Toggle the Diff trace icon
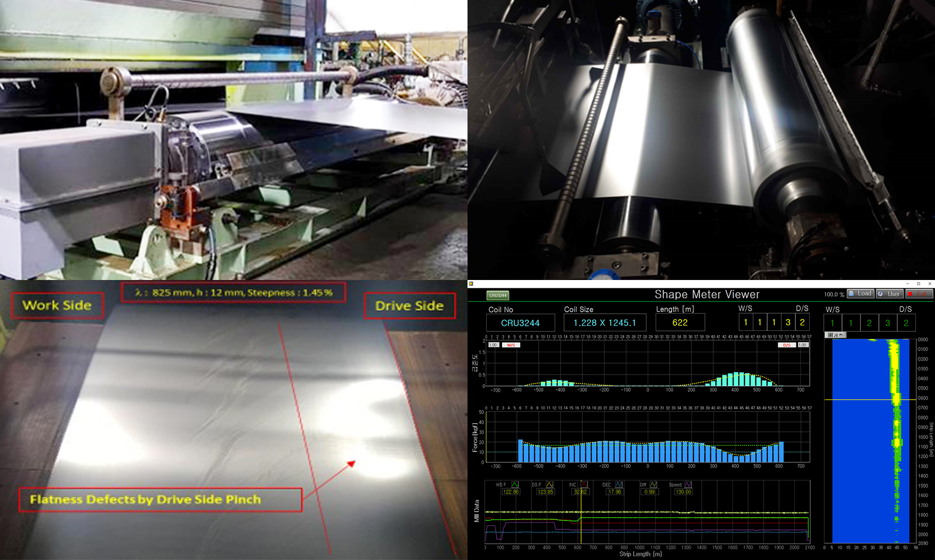This screenshot has width=935, height=560. click(x=653, y=485)
